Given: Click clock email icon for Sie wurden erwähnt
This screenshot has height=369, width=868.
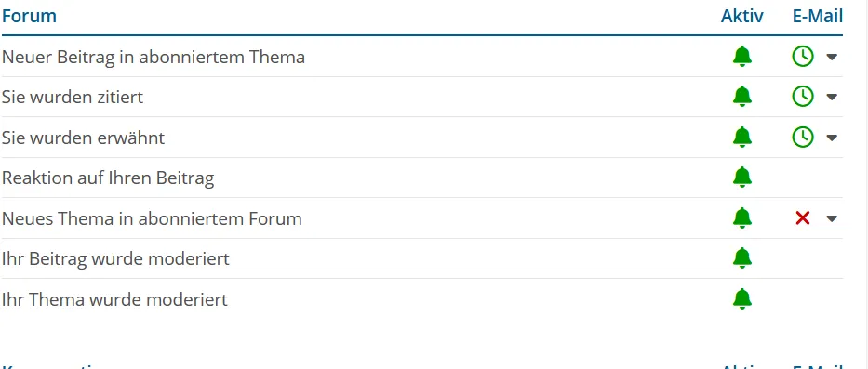Looking at the screenshot, I should [x=803, y=138].
